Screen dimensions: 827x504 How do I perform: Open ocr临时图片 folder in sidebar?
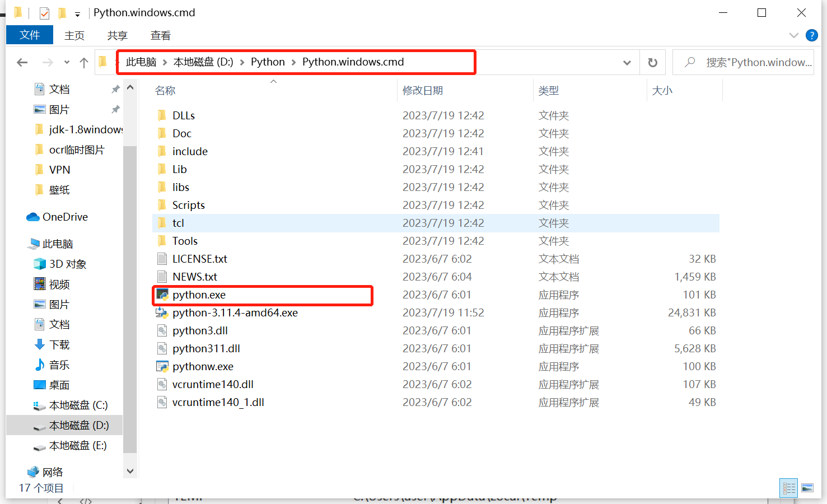click(x=77, y=150)
